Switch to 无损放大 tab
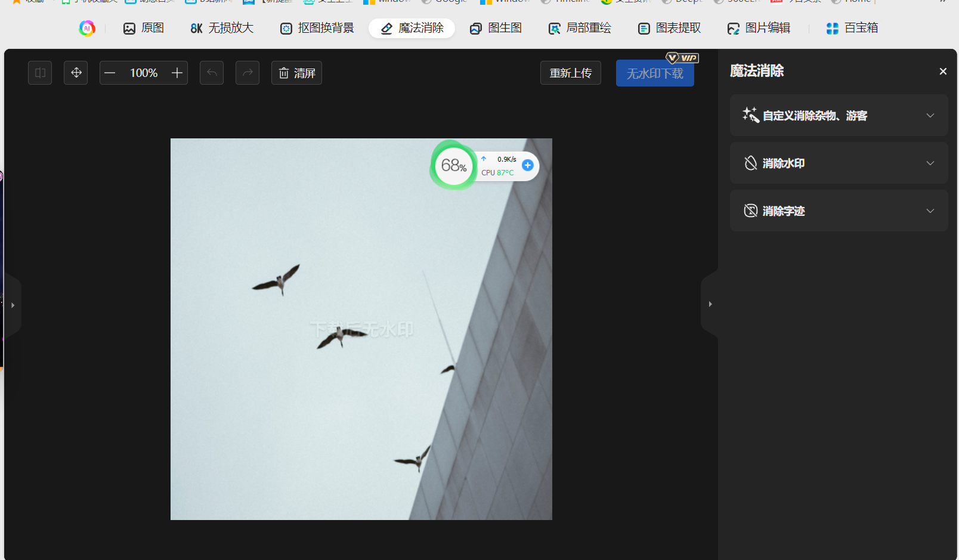Viewport: 959px width, 560px height. pyautogui.click(x=222, y=28)
